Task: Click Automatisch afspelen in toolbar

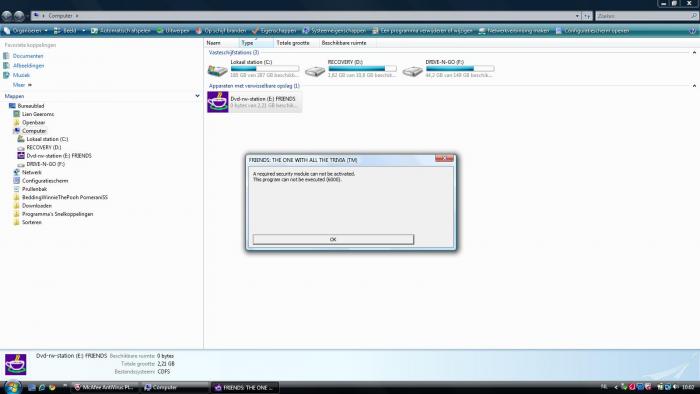Action: click(121, 31)
